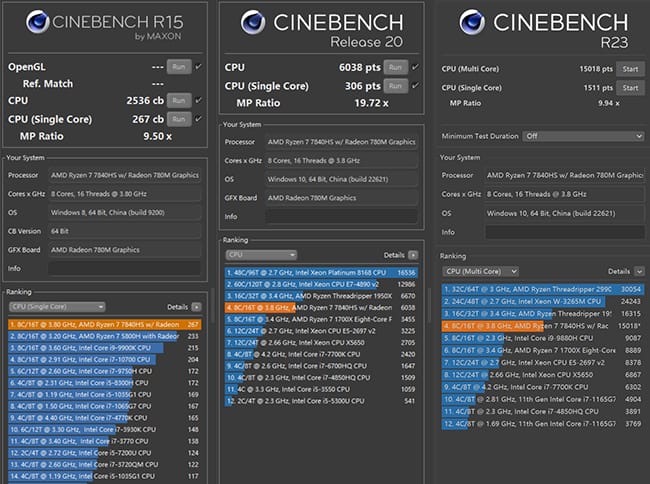Select Ryzen 7 1700X row in Release 20
Screen dimensions: 650x484
(321, 319)
